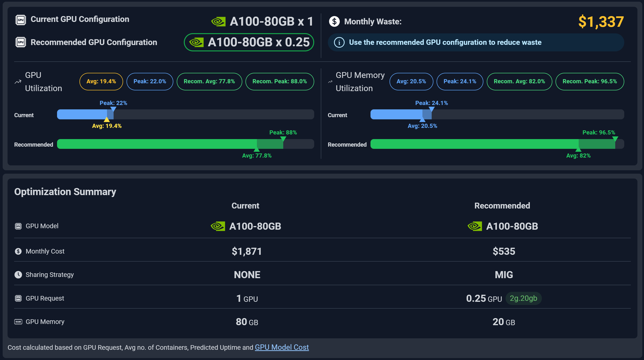This screenshot has width=644, height=360.
Task: Click the 2g.20gb MIG profile tag
Action: [523, 298]
